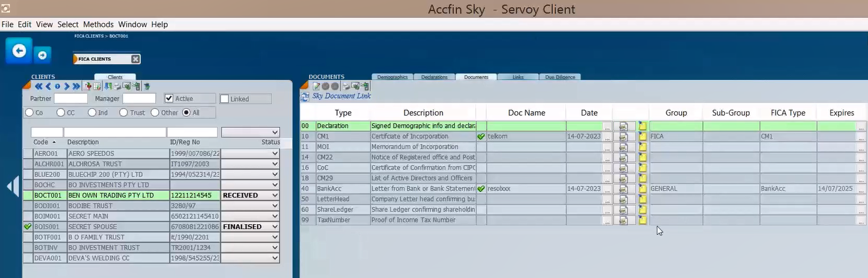Uncheck the Active checkbox
The image size is (868, 278).
click(x=169, y=99)
